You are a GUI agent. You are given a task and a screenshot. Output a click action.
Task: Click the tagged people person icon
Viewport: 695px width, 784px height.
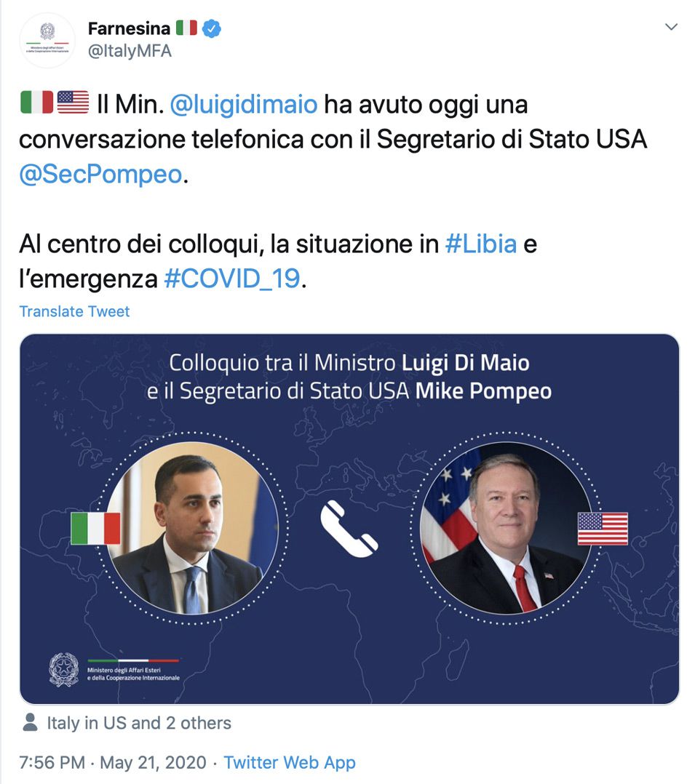[30, 722]
